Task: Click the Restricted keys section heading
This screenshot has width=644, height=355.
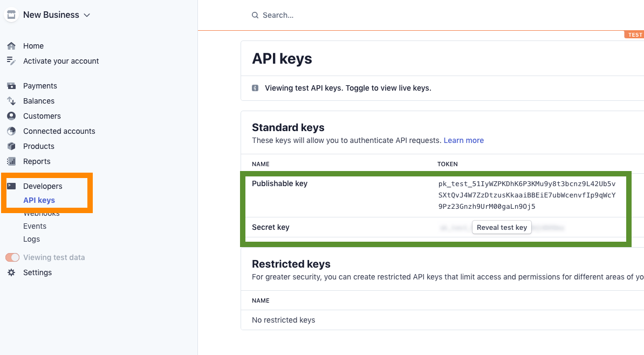Action: pos(291,264)
